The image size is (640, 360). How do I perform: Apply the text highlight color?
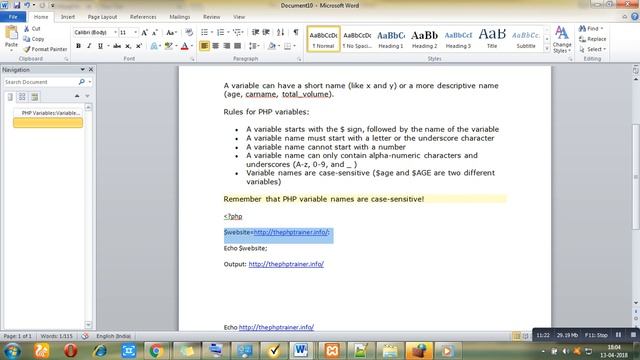coord(168,46)
